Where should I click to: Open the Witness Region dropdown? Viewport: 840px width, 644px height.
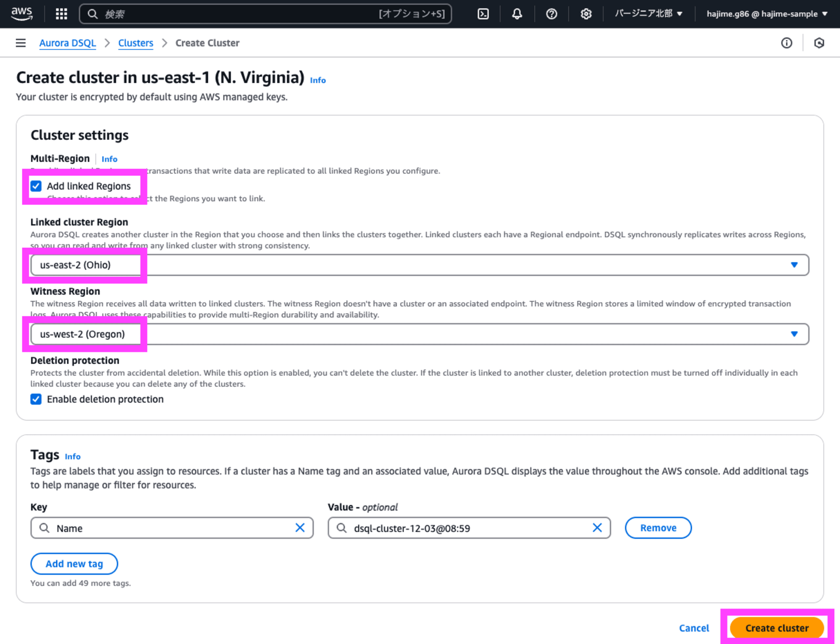[x=420, y=334]
